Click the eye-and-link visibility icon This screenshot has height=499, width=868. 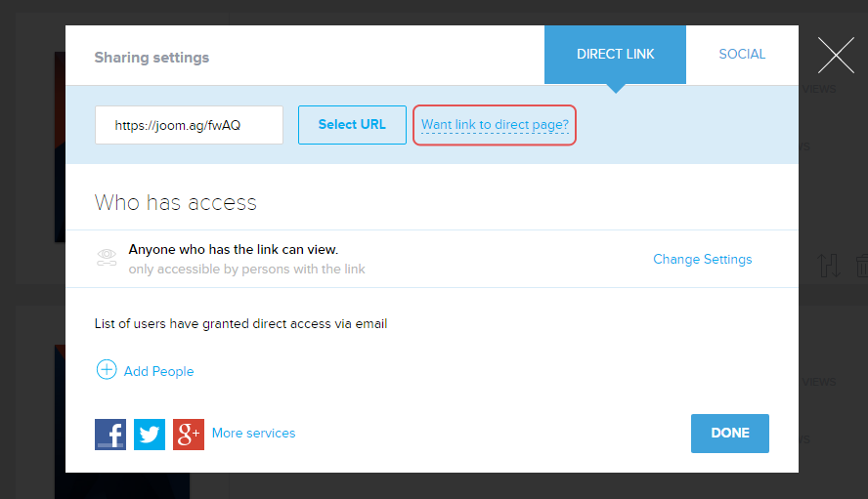[107, 258]
